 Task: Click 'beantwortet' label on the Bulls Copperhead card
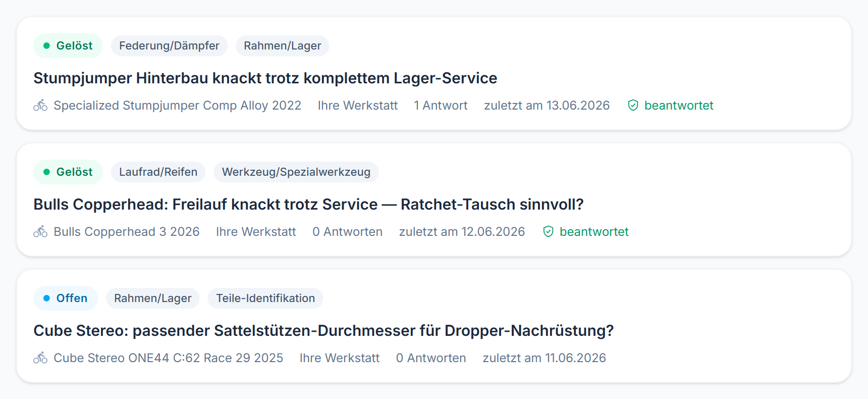pyautogui.click(x=594, y=231)
